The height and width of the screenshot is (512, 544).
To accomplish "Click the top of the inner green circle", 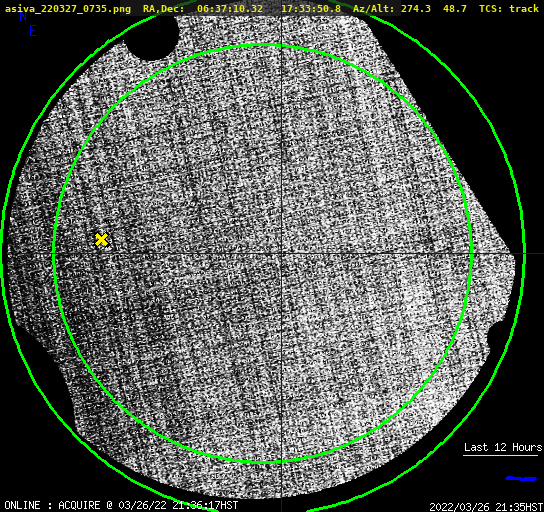I will point(263,45).
